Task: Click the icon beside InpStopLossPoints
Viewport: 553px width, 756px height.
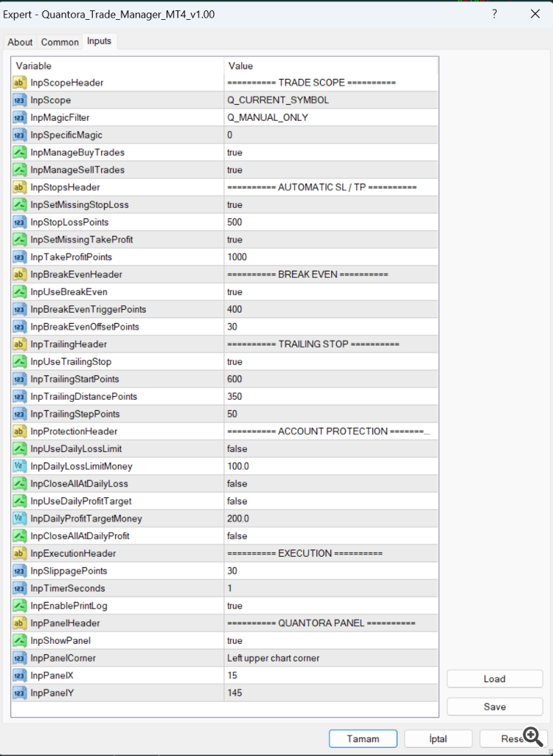Action: pyautogui.click(x=19, y=222)
